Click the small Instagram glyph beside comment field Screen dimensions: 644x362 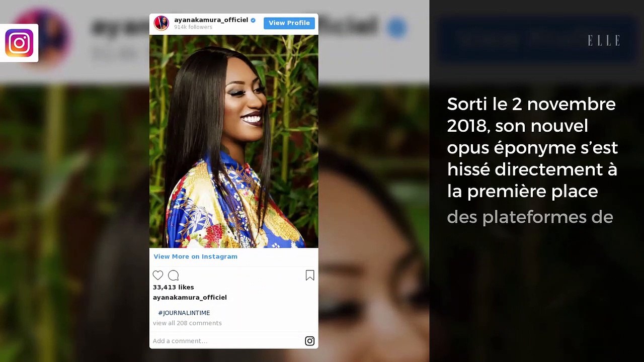pyautogui.click(x=310, y=341)
